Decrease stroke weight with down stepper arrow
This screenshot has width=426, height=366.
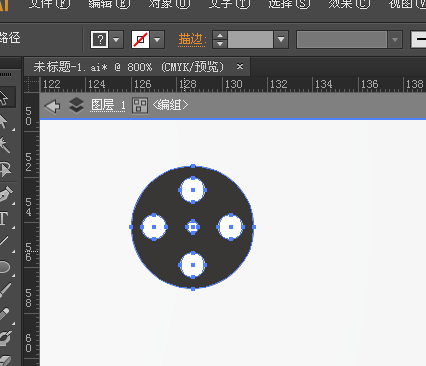[x=220, y=44]
